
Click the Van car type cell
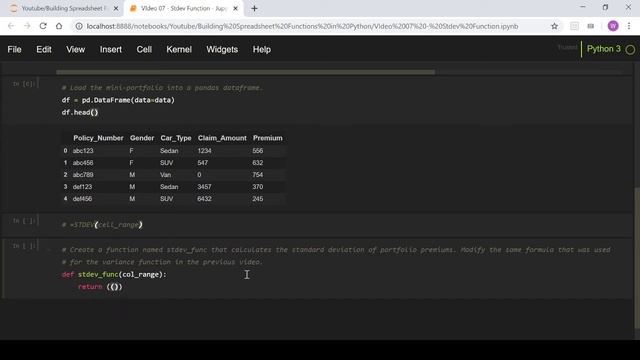(165, 175)
